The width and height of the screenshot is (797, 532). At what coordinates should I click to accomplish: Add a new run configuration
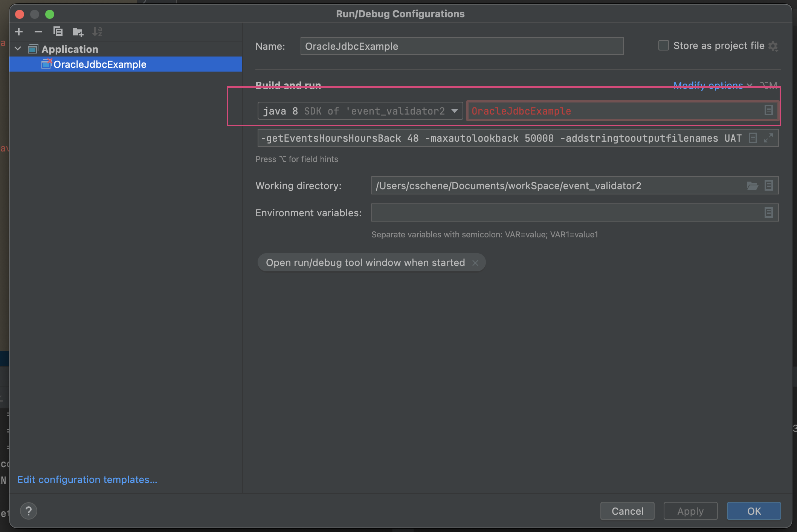pyautogui.click(x=19, y=32)
